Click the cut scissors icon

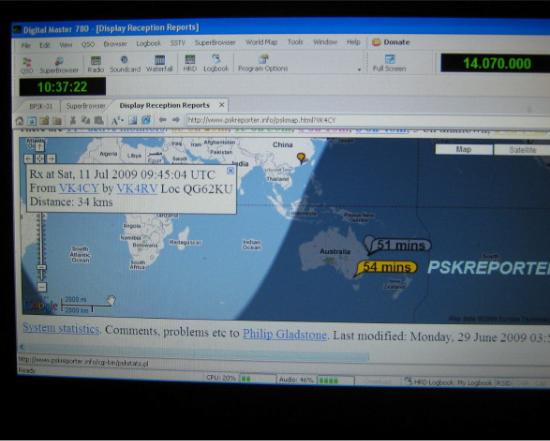(73, 121)
